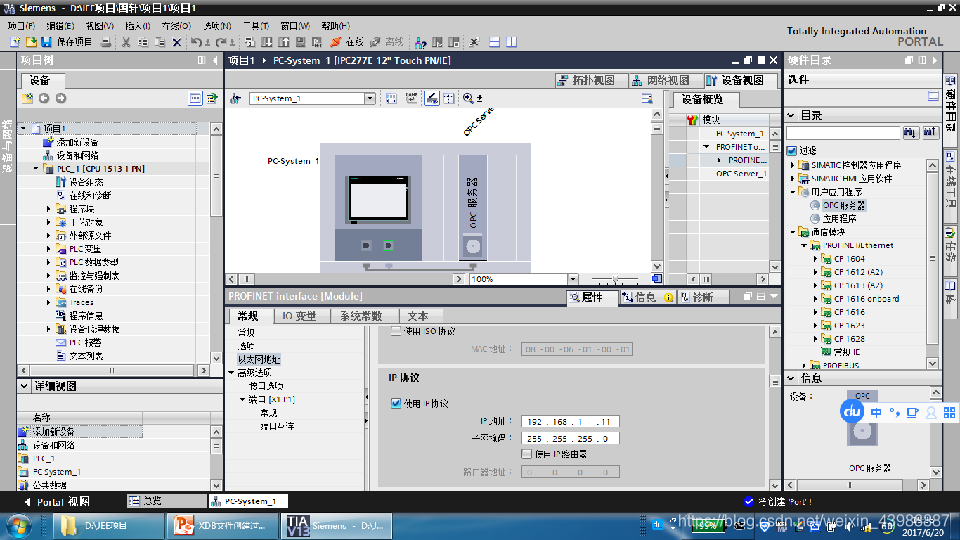This screenshot has height=540, width=960.
Task: Click the project tree forward arrow
Action: click(x=61, y=98)
